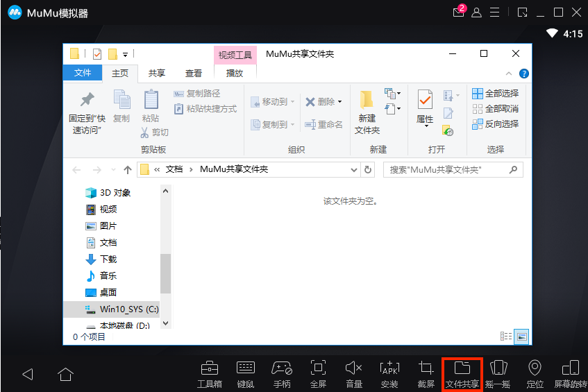
Task: Click properties checkmark in quick access toolbar
Action: pyautogui.click(x=96, y=54)
